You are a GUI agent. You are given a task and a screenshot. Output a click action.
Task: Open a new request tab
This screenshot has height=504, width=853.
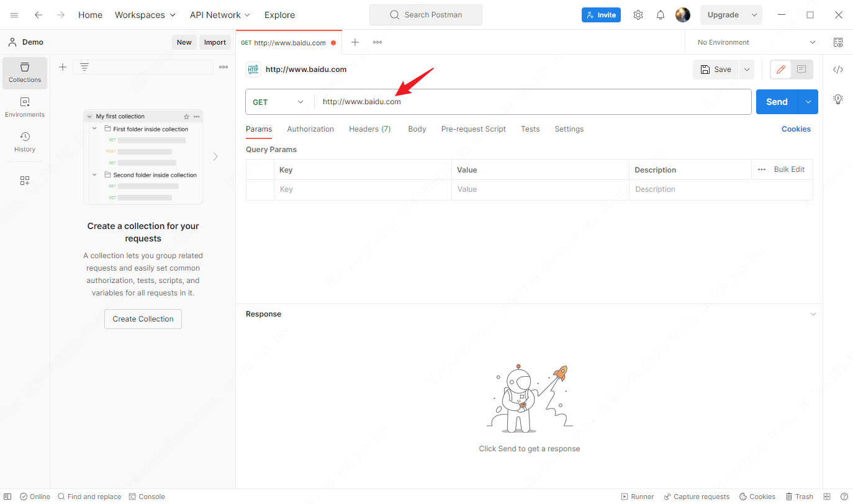355,42
